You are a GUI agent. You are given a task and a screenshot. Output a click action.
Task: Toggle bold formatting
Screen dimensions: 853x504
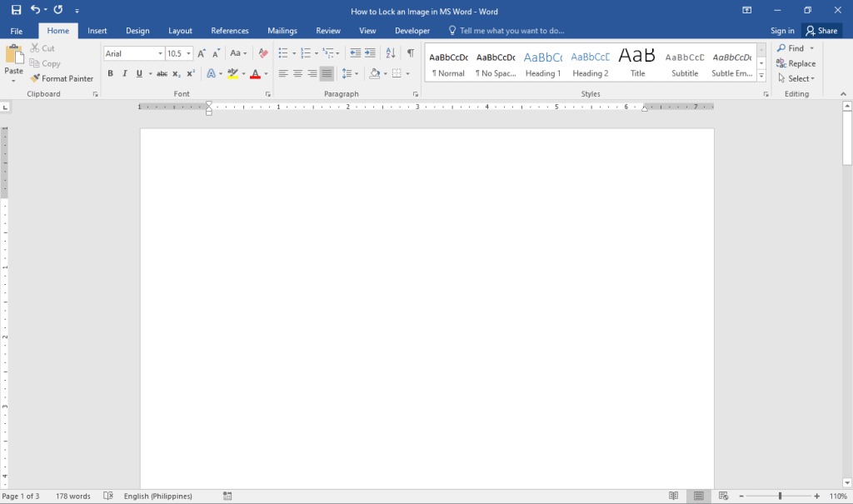[x=110, y=73]
